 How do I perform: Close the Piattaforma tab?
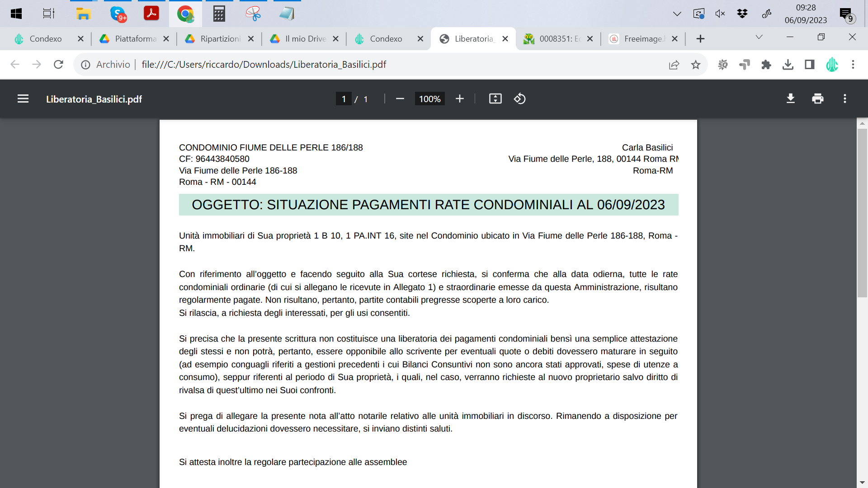tap(166, 39)
